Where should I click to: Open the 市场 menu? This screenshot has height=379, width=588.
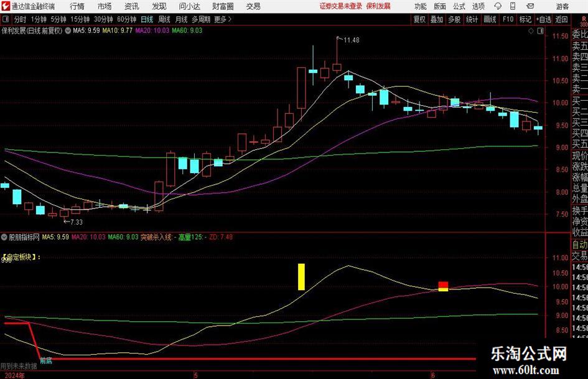click(x=105, y=6)
